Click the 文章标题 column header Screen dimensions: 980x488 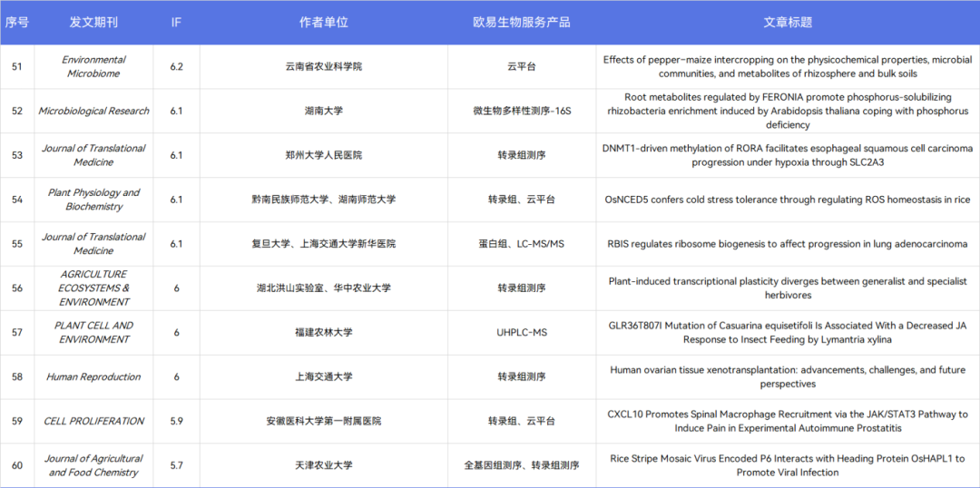click(x=789, y=23)
